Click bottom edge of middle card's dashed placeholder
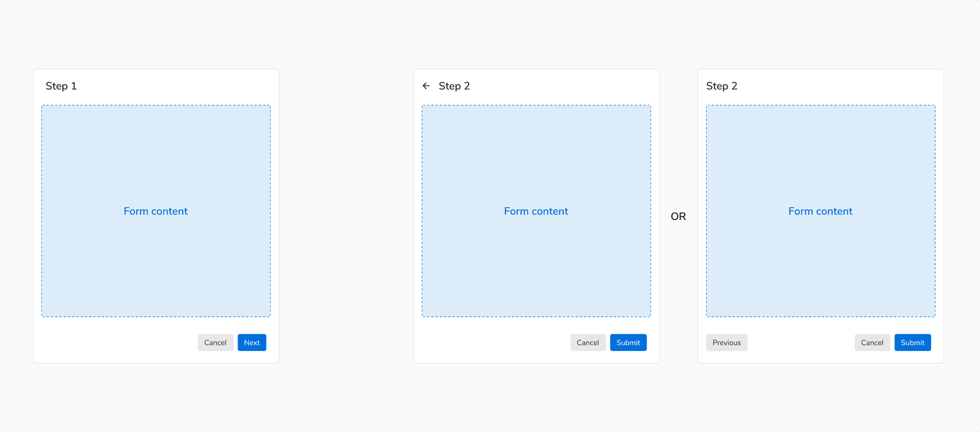 pos(536,316)
